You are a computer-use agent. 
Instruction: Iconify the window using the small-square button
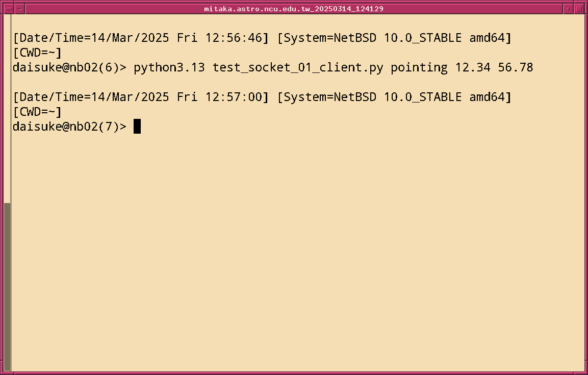point(569,9)
